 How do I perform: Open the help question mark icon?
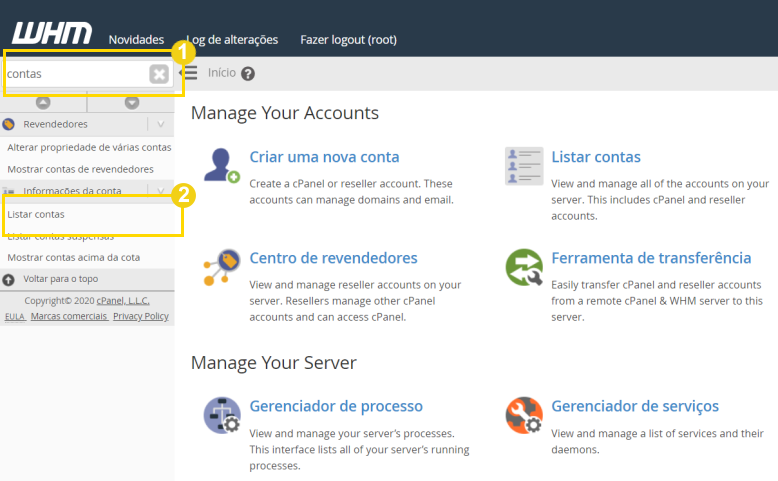click(x=248, y=74)
